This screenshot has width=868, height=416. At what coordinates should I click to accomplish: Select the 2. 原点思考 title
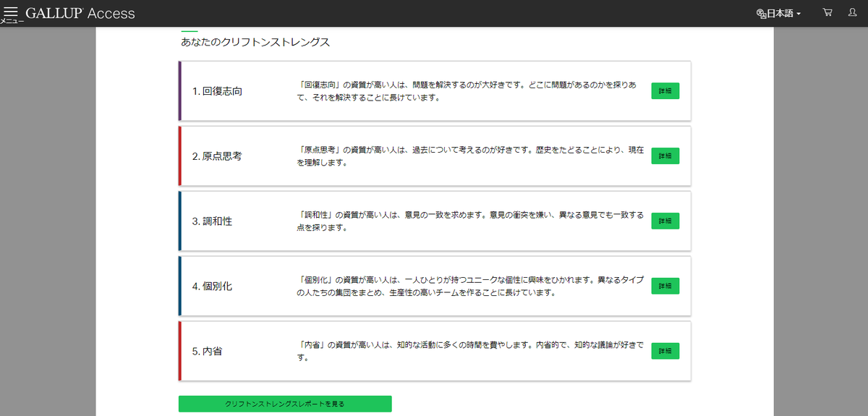pos(217,156)
